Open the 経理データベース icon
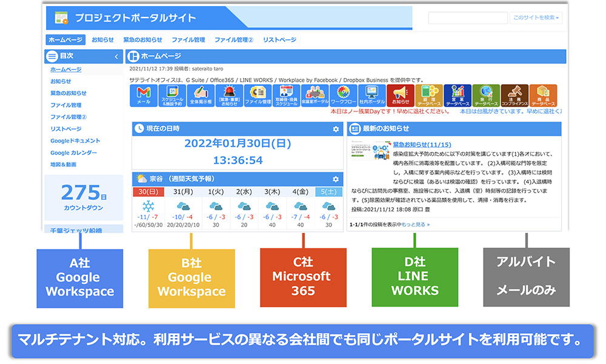 click(429, 96)
